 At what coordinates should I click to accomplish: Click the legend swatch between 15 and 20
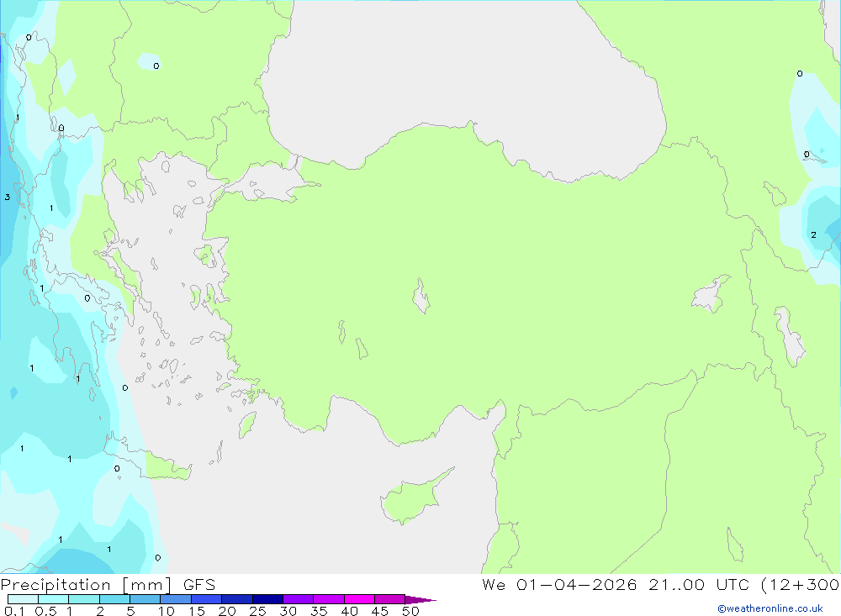(207, 599)
